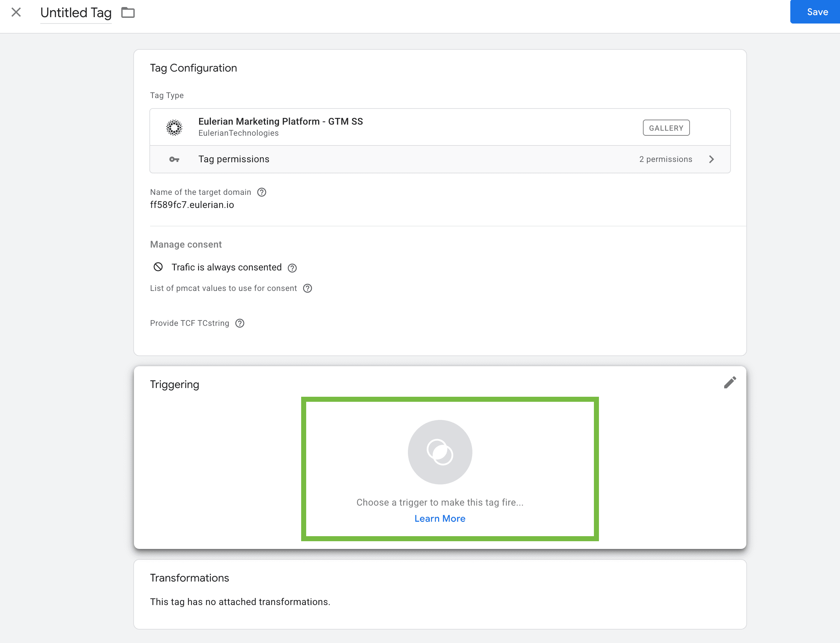Open the 2 permissions details
Screen dimensions: 840x643
[665, 159]
